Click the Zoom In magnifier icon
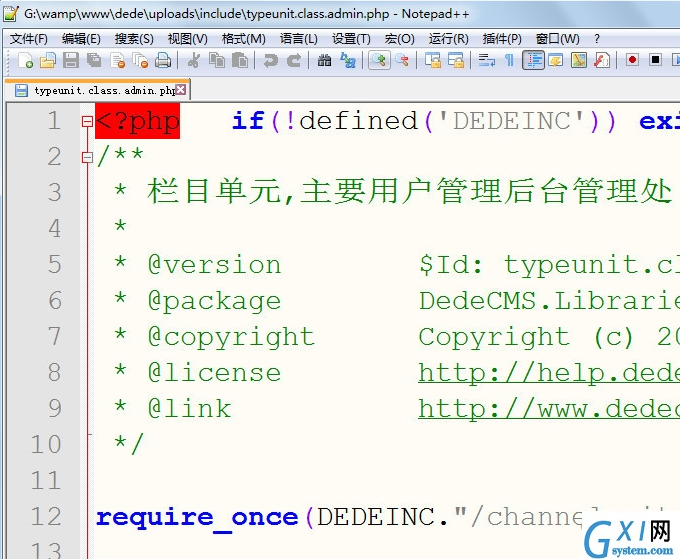 click(379, 60)
